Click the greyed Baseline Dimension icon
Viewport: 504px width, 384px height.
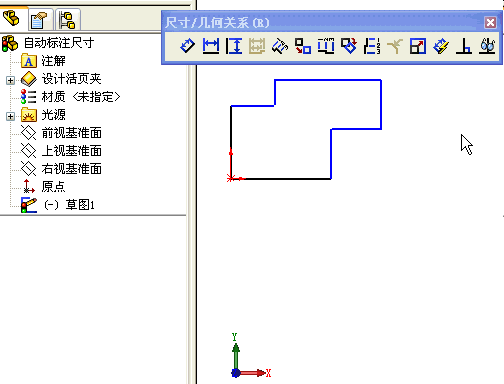(257, 46)
